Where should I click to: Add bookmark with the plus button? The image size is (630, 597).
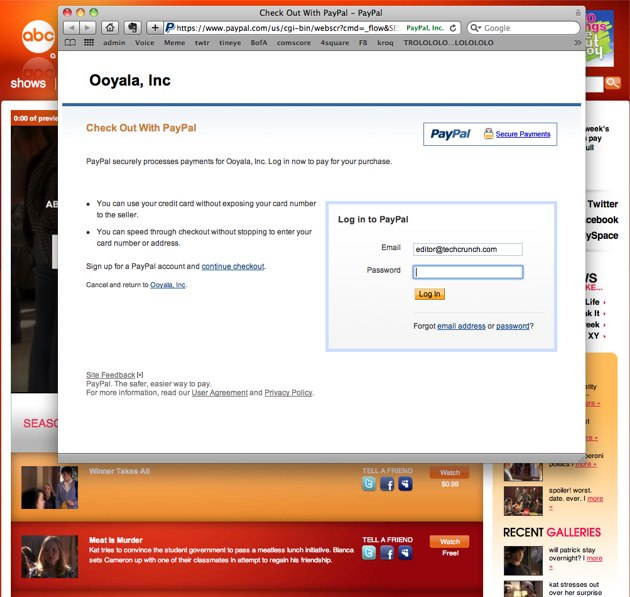155,28
